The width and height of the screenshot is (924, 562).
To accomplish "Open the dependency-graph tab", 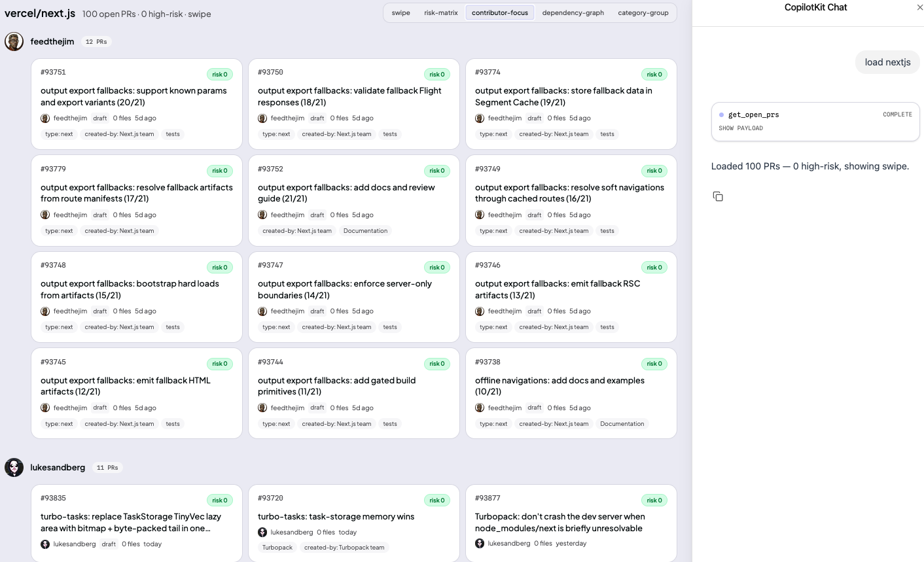I will [x=573, y=12].
